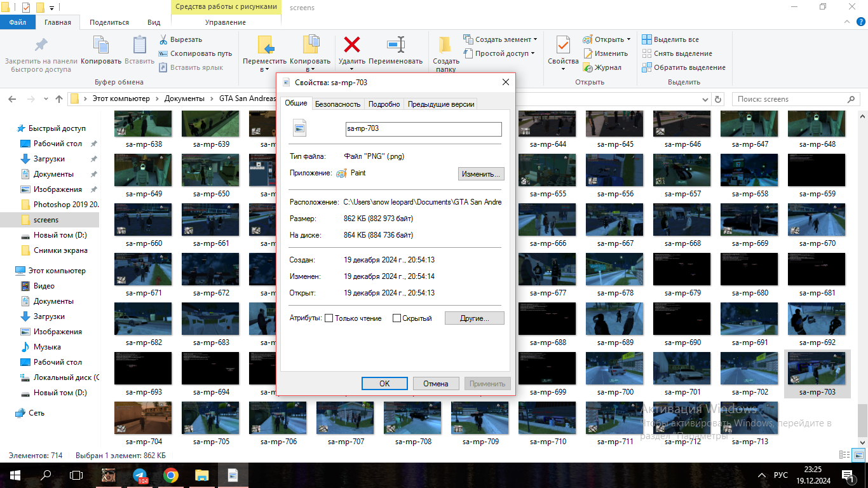Screen dimensions: 868x488
Task: Click the Properties (Свойства) checkmark icon
Action: tap(563, 45)
